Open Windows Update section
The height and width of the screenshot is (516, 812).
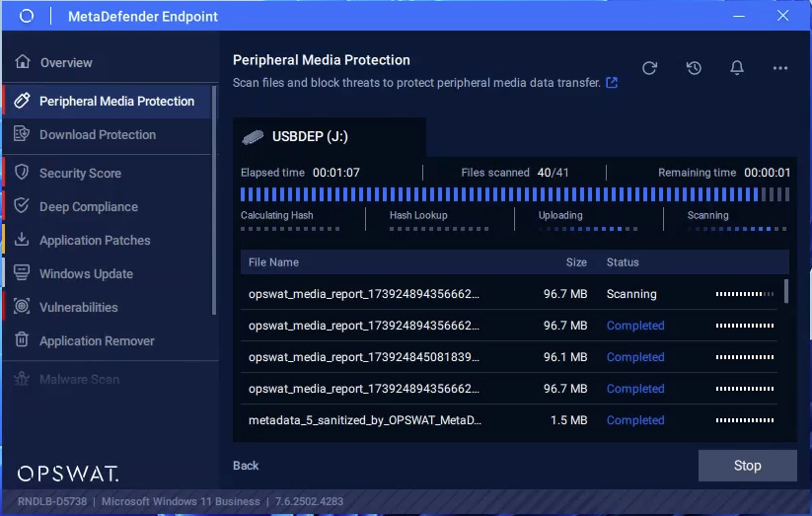[x=86, y=273]
